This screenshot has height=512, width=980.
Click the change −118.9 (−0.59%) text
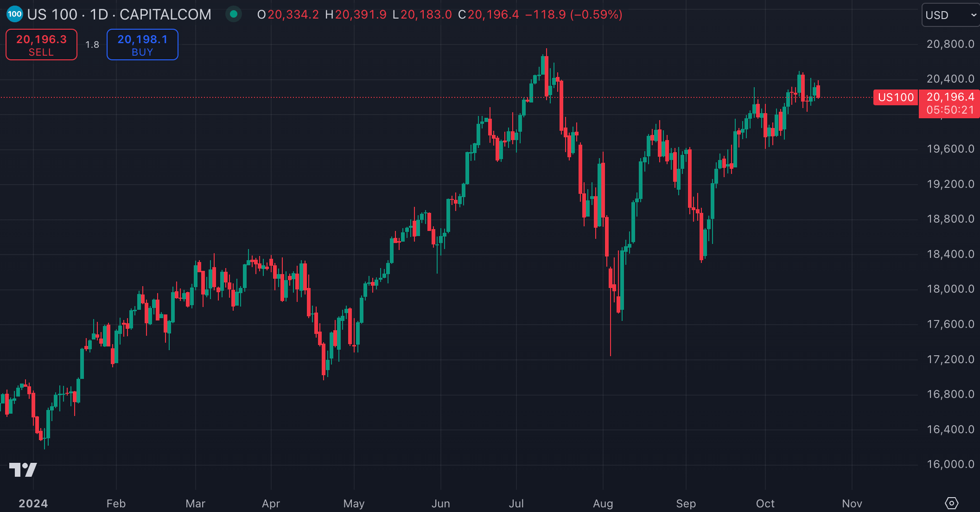click(573, 14)
